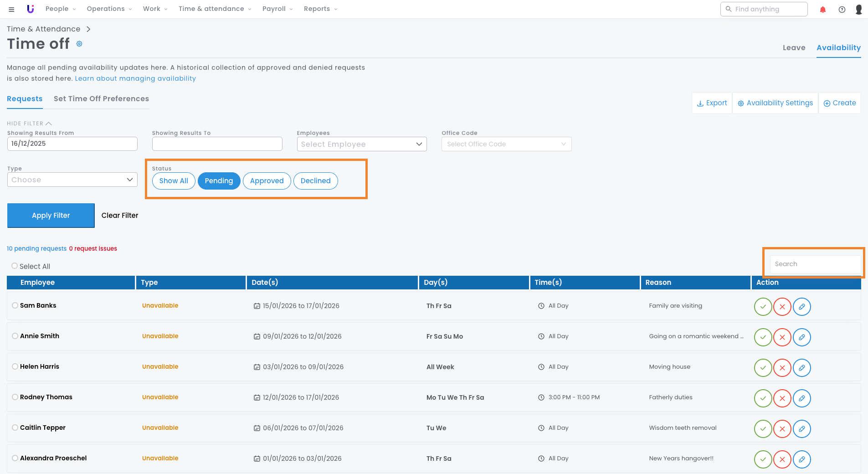
Task: Show all statuses with Show All
Action: [x=174, y=181]
